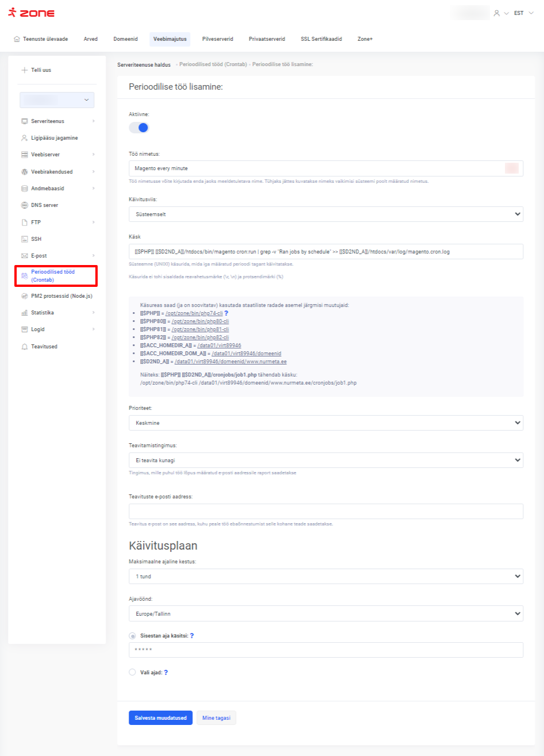Switch to the SSL Sertifikaadid tab
This screenshot has width=544, height=756.
pos(321,39)
